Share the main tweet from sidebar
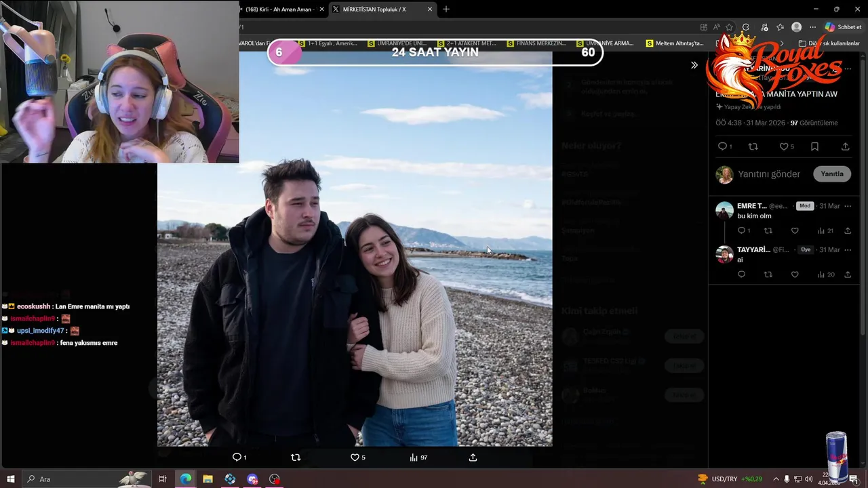Image resolution: width=868 pixels, height=488 pixels. tap(845, 146)
